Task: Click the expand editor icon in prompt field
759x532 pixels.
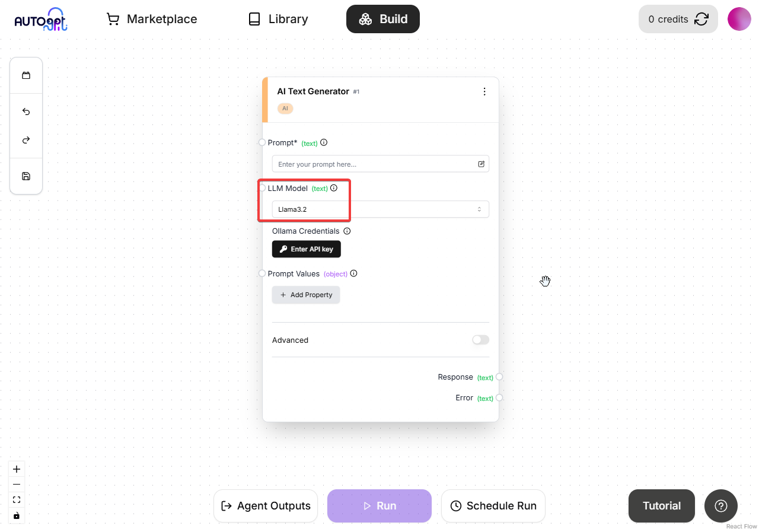Action: tap(481, 164)
